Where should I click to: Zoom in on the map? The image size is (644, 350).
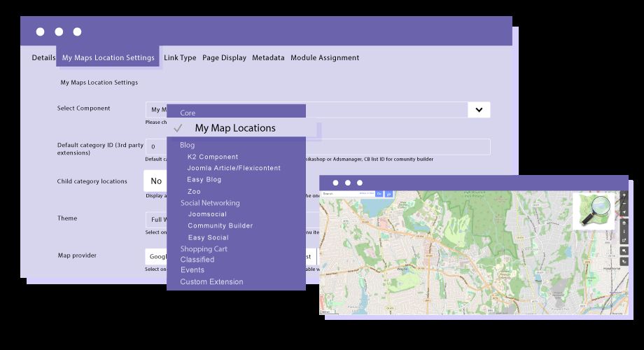coord(624,195)
